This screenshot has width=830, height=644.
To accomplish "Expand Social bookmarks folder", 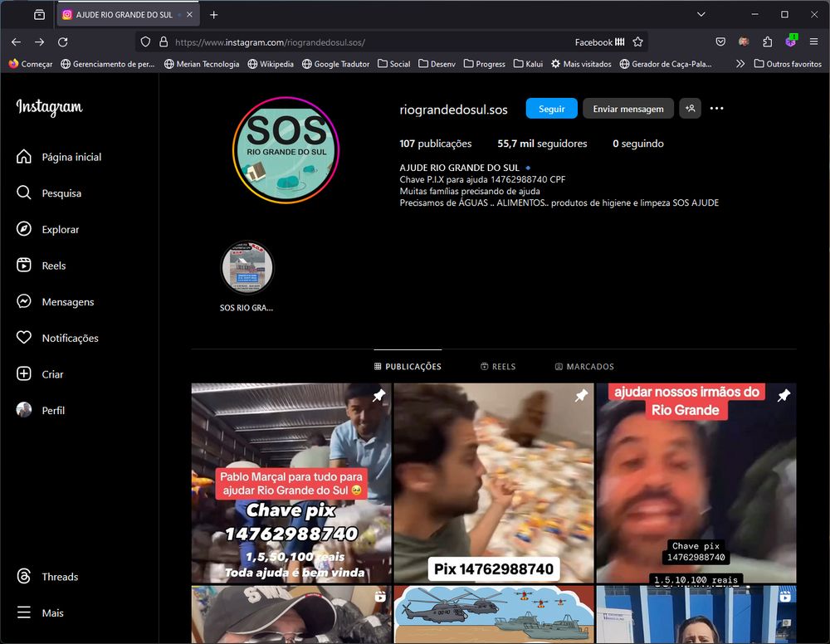I will [393, 64].
